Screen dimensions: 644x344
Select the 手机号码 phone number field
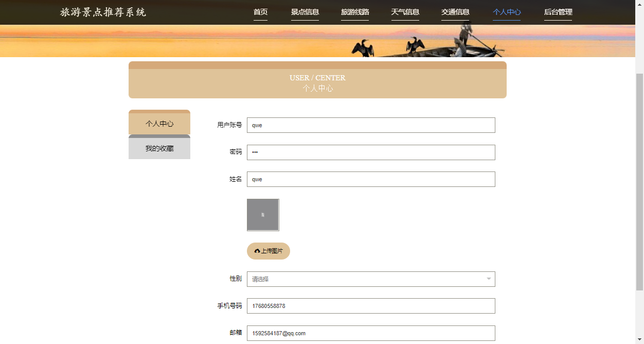[x=370, y=305]
